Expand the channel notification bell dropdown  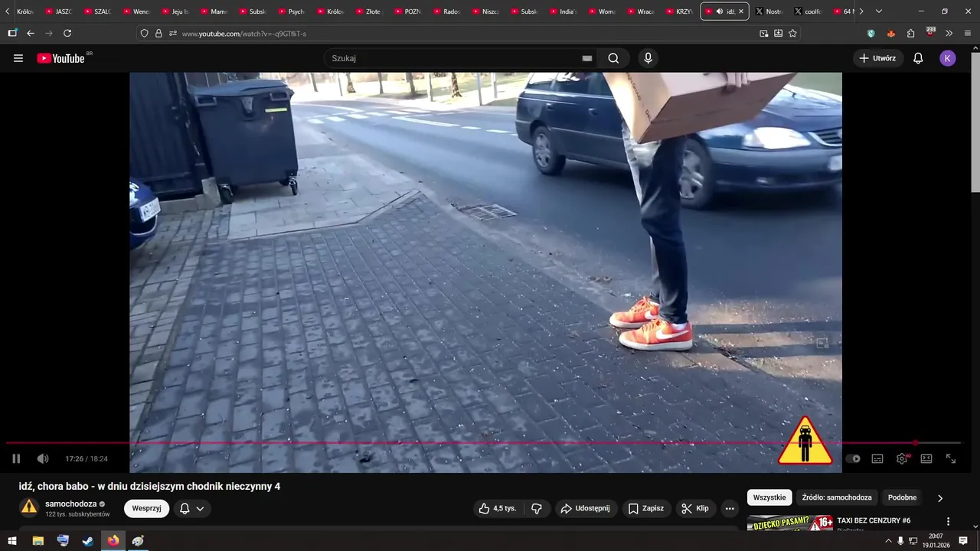point(192,508)
